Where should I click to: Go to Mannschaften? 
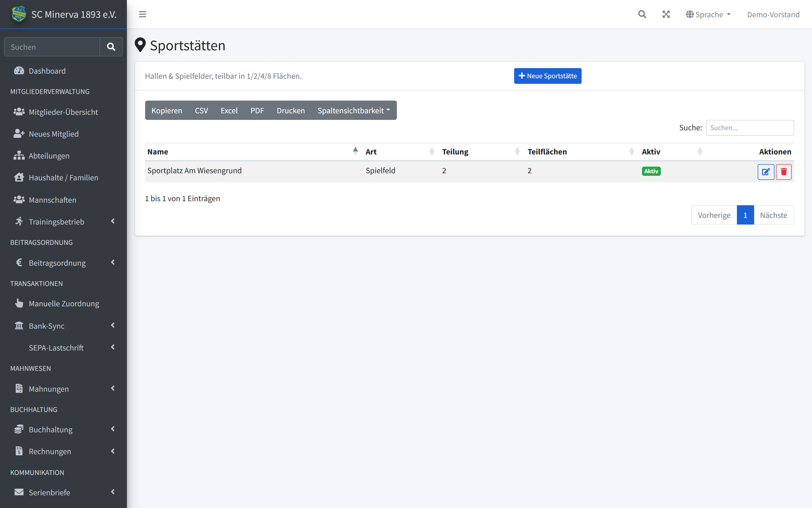(63, 200)
